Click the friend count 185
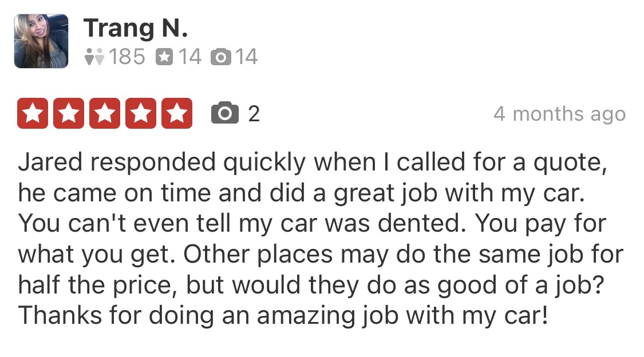This screenshot has height=357, width=644. (x=127, y=57)
